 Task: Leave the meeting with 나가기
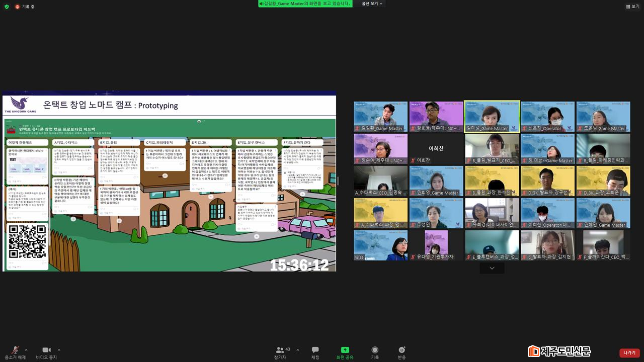point(629,353)
